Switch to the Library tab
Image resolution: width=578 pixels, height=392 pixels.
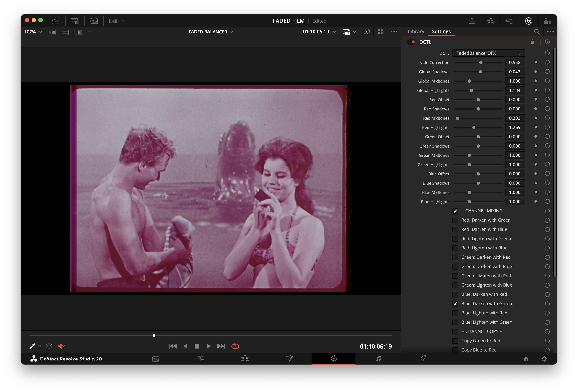click(416, 32)
